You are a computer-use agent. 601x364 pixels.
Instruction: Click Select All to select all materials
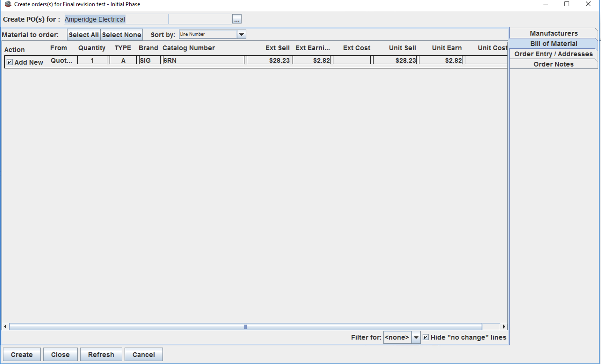[x=84, y=34]
